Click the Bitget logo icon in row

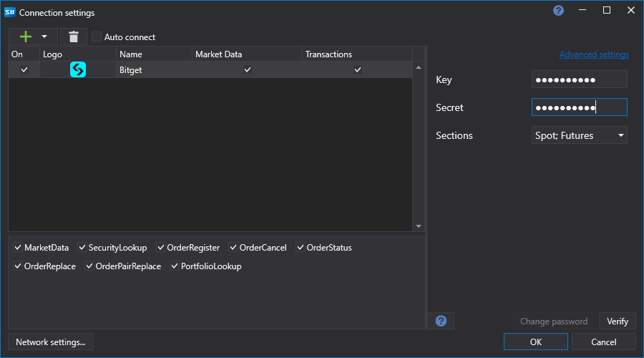click(78, 69)
